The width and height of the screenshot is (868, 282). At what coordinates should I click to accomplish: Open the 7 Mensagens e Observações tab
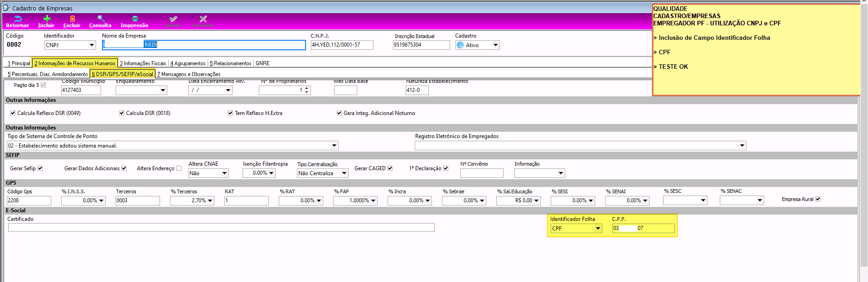[189, 74]
